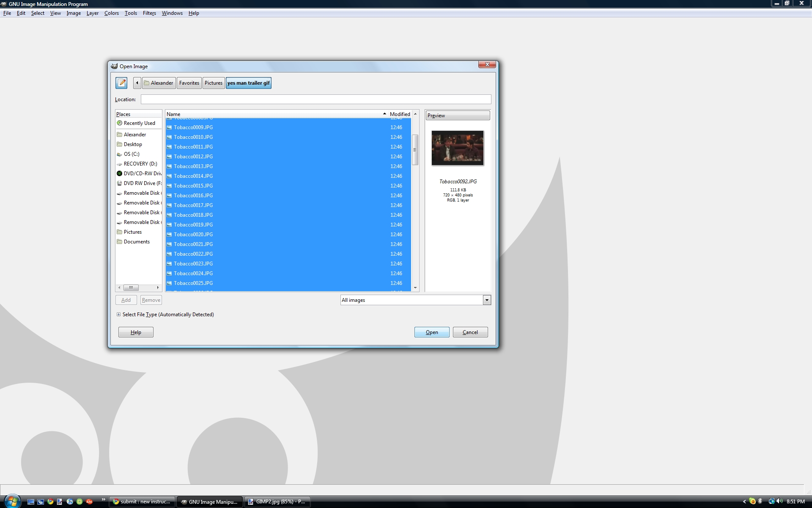This screenshot has width=812, height=508.
Task: Click the file icon beside Tobacco0014.JPG
Action: pos(169,176)
